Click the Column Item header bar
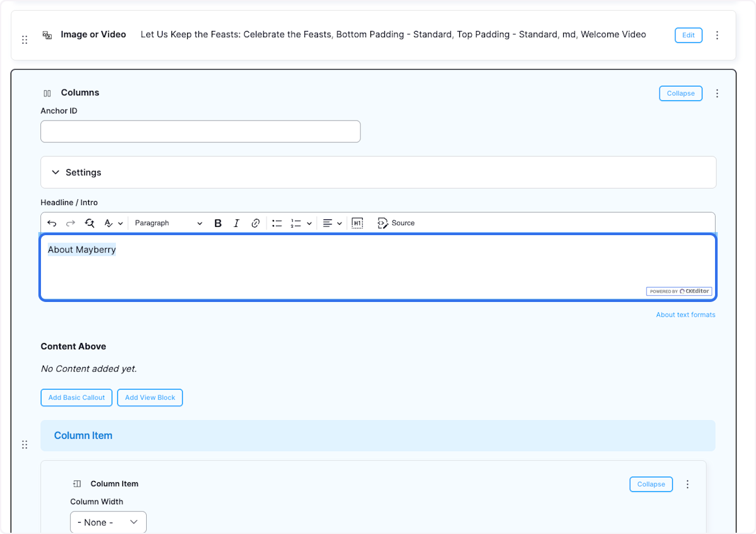The height and width of the screenshot is (534, 756). [378, 436]
